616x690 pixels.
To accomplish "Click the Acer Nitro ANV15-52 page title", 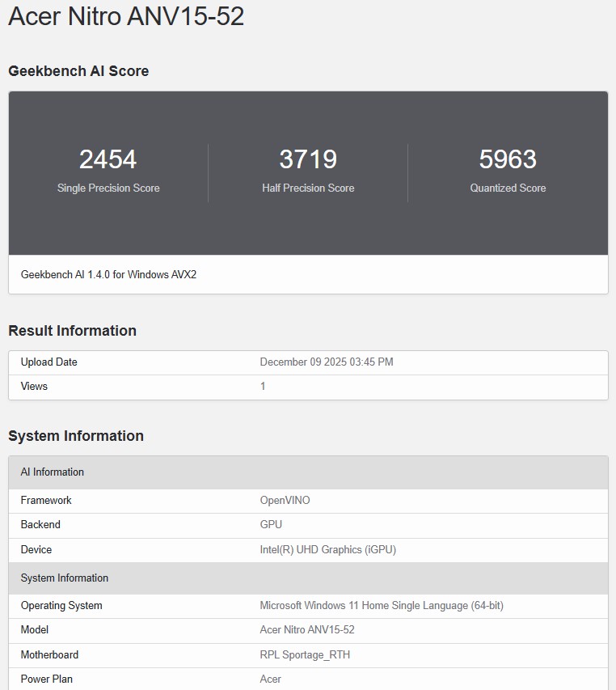I will pyautogui.click(x=126, y=16).
